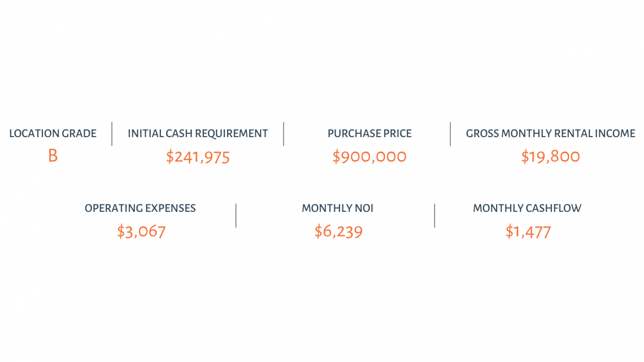
Task: Click the Monthly Cashflow heading
Action: (527, 208)
